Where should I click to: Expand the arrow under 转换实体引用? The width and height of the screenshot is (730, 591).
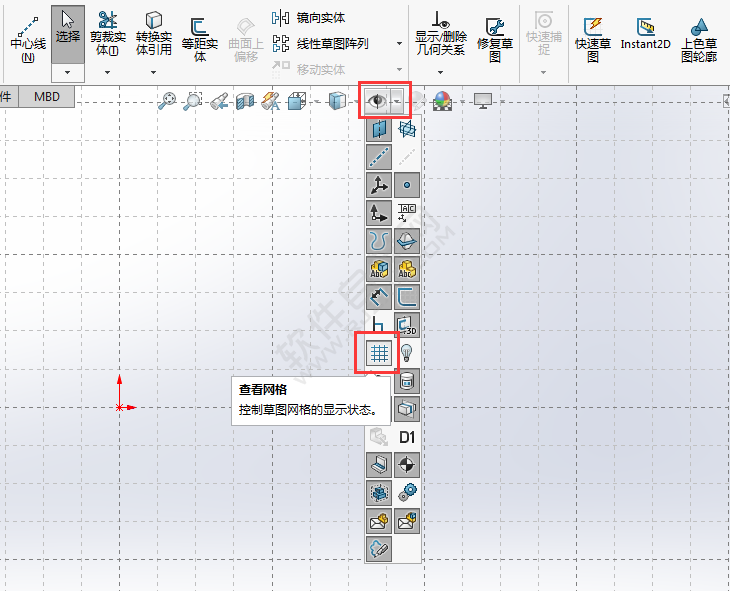pos(154,73)
